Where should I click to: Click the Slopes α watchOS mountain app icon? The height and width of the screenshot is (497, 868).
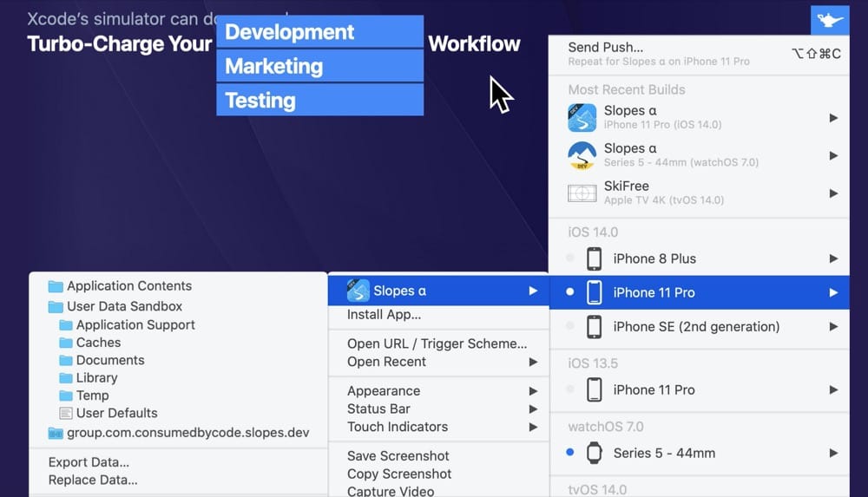click(x=582, y=155)
